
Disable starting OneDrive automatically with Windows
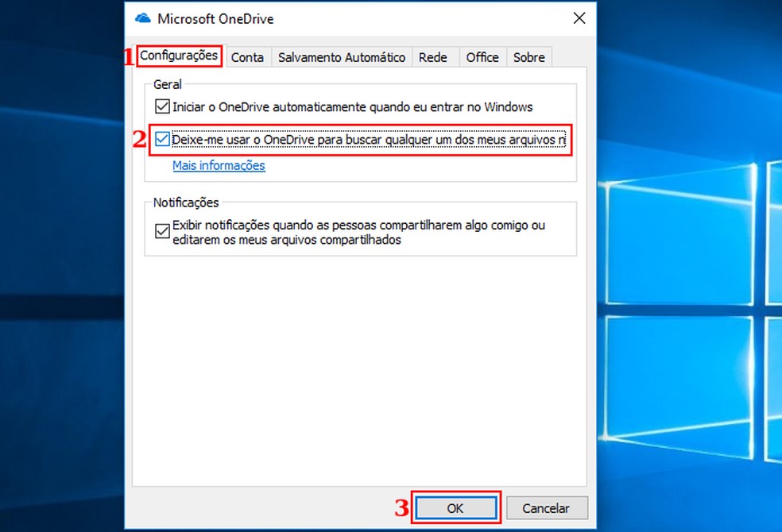[161, 106]
